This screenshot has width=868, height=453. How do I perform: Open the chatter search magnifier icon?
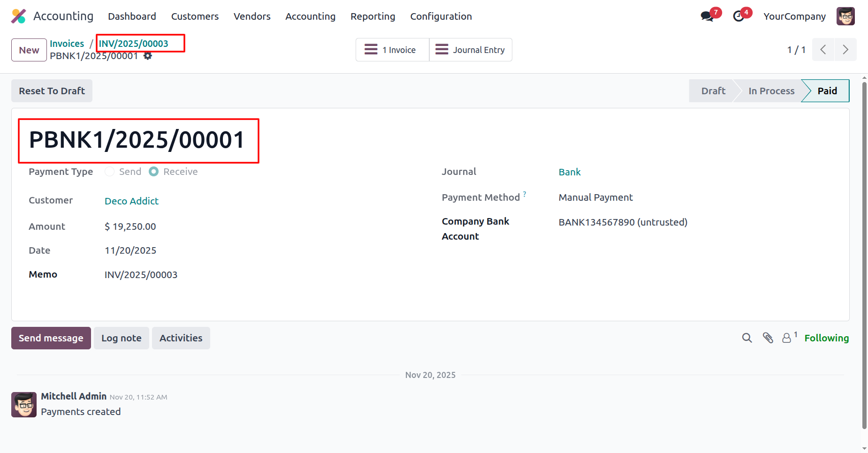click(x=747, y=338)
